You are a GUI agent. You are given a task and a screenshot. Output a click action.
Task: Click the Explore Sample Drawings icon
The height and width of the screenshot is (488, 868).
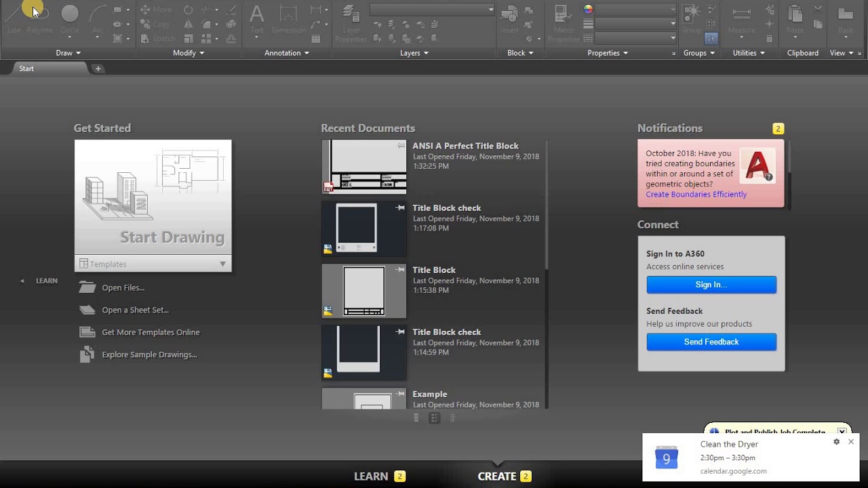[87, 354]
